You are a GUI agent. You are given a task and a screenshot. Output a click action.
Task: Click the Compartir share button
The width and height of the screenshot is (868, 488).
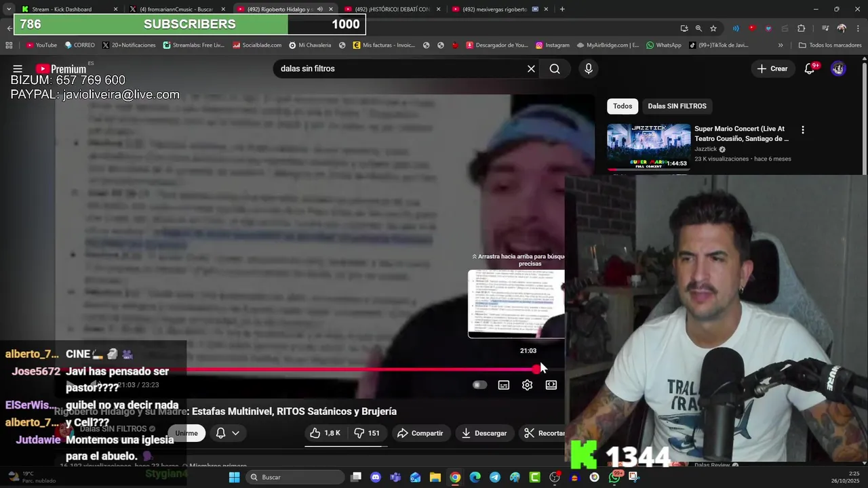tap(420, 433)
